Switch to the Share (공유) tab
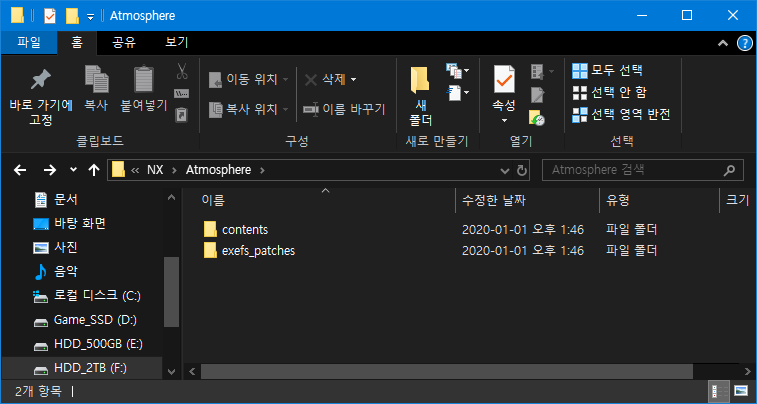Screen dimensions: 757x404 pos(124,43)
